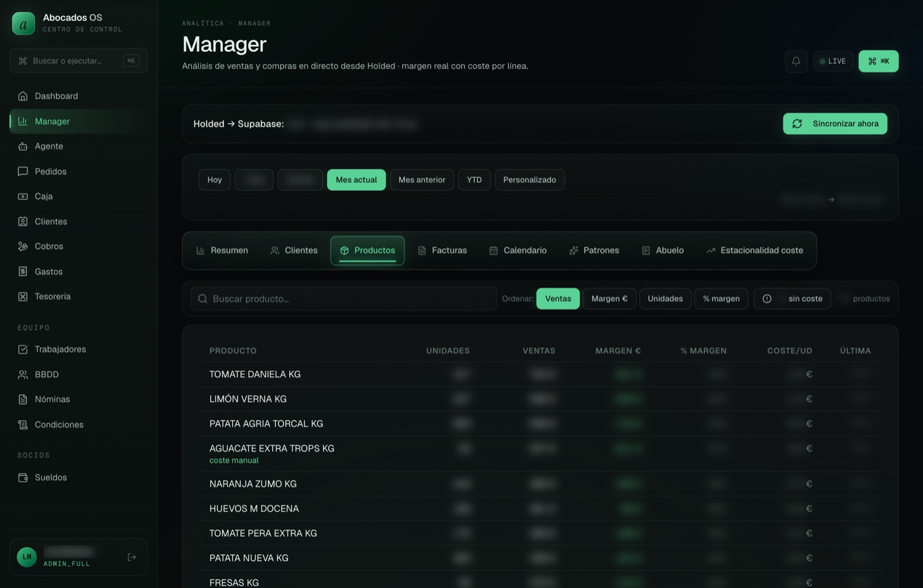923x588 pixels.
Task: Open the Caja section
Action: click(x=79, y=196)
